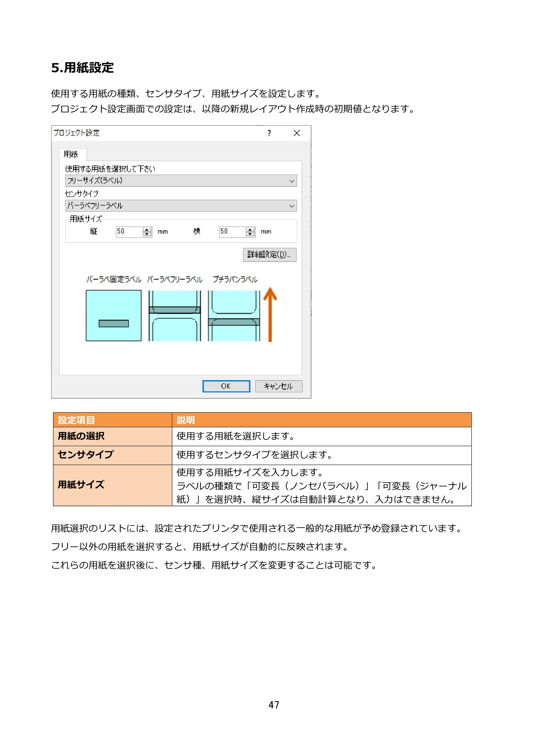Click 使用する用紙を選択して下さい label
Viewport: 535px width, 756px height.
pos(110,169)
